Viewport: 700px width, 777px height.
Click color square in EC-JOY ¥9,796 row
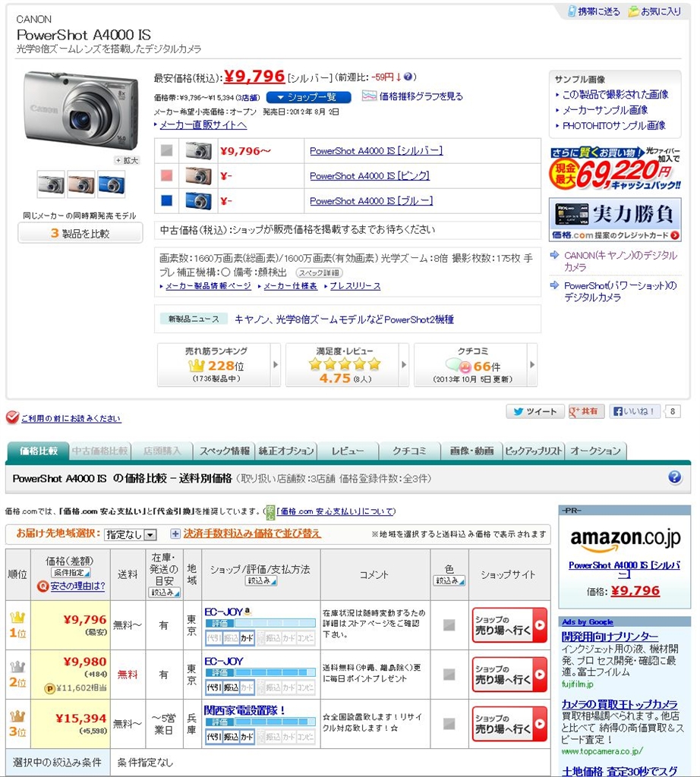click(x=449, y=625)
